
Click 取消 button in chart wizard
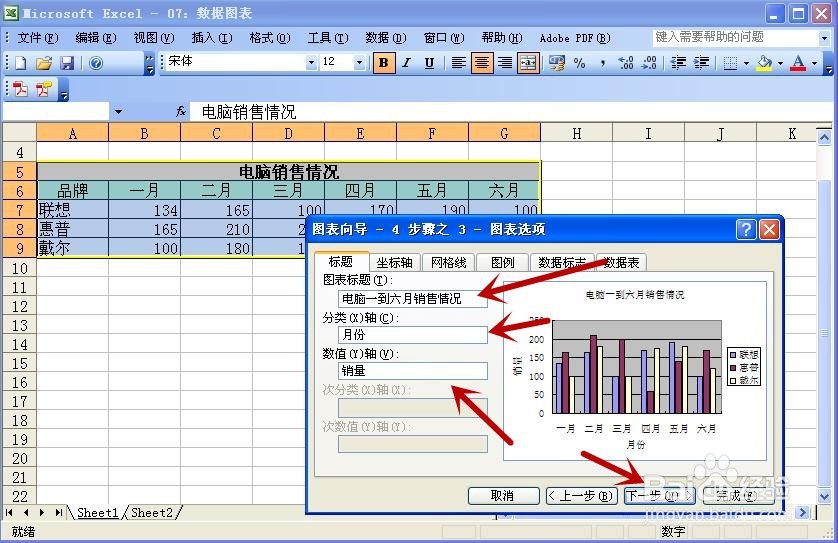pyautogui.click(x=503, y=495)
